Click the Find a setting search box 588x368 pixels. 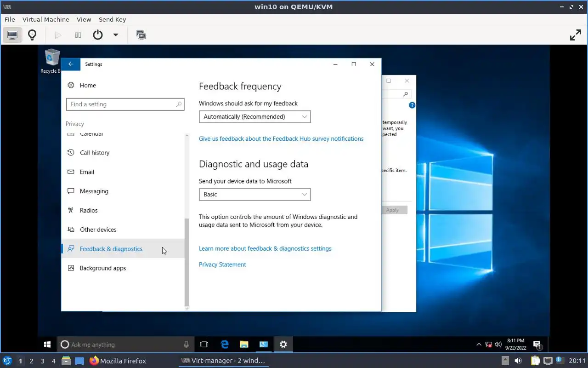pyautogui.click(x=125, y=104)
